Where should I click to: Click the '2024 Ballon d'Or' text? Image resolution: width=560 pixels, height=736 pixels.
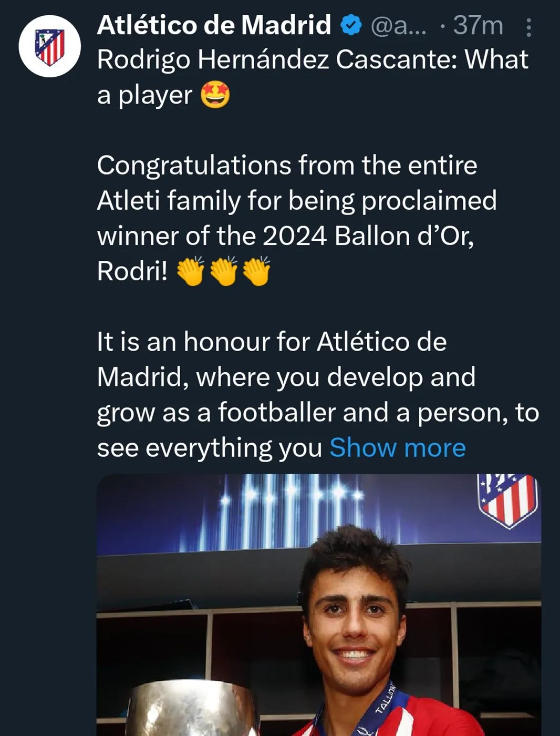tap(367, 236)
